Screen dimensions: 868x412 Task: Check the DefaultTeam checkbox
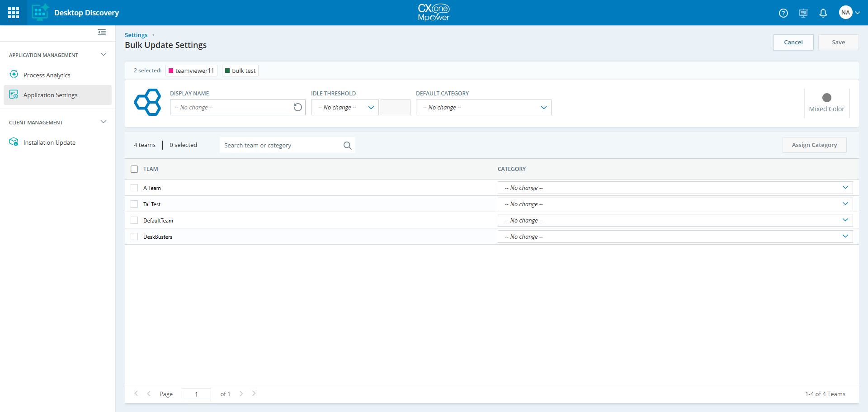(x=134, y=220)
